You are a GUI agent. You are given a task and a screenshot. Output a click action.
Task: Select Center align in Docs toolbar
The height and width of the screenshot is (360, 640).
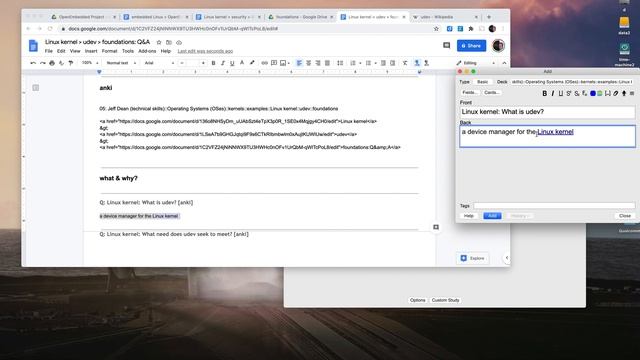click(309, 63)
